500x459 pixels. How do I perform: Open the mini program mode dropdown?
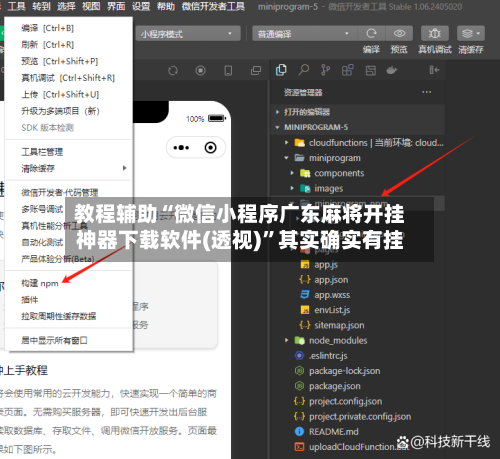click(188, 34)
